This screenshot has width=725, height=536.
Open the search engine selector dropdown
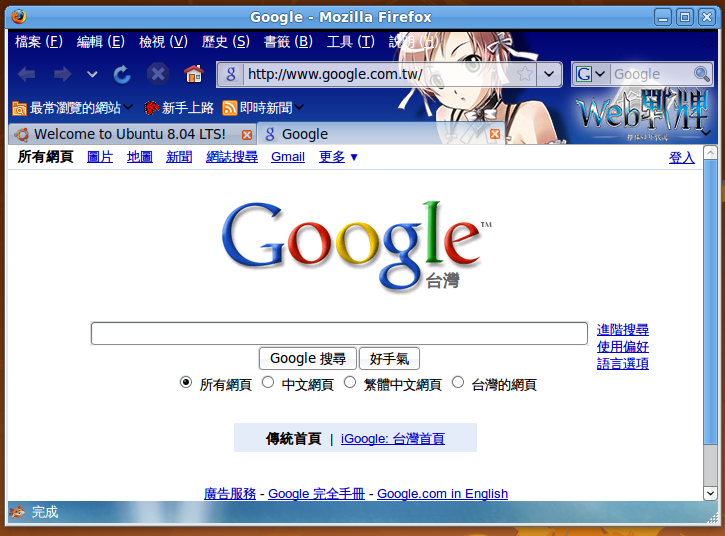click(600, 74)
